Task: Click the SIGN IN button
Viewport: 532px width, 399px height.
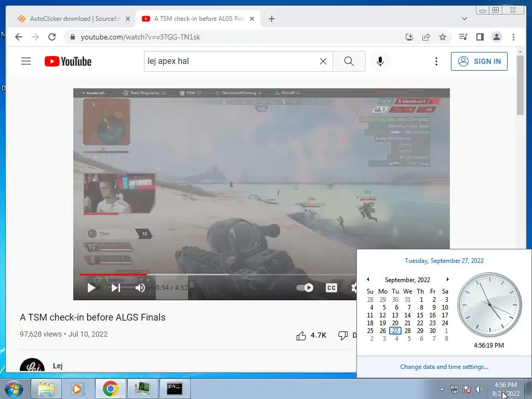Action: pyautogui.click(x=479, y=61)
